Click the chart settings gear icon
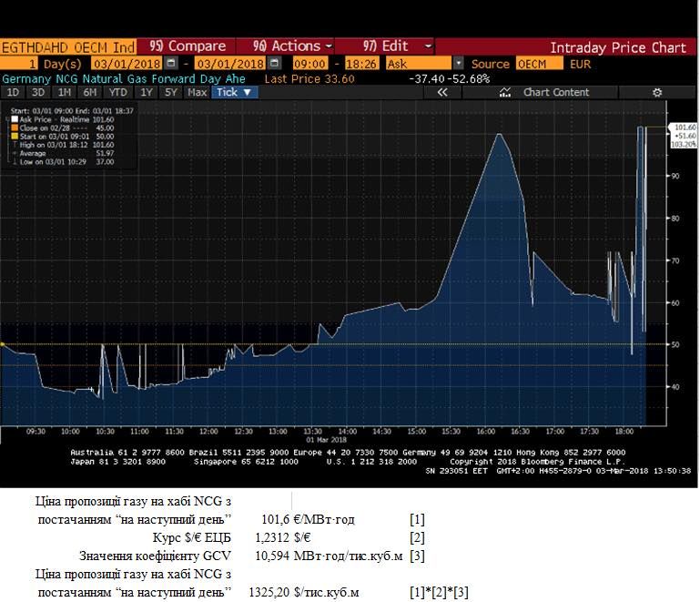 (657, 93)
